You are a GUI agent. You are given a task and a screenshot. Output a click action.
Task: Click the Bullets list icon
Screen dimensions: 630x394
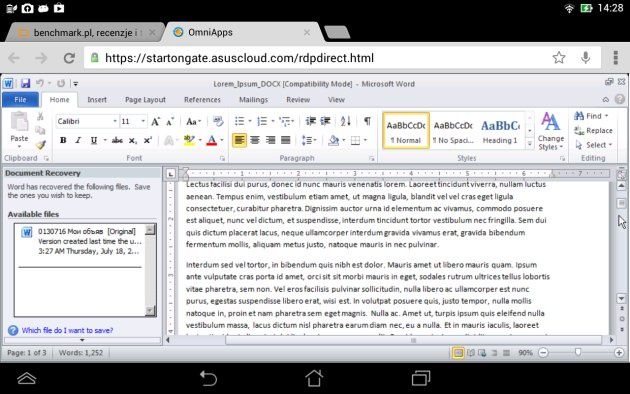(239, 121)
